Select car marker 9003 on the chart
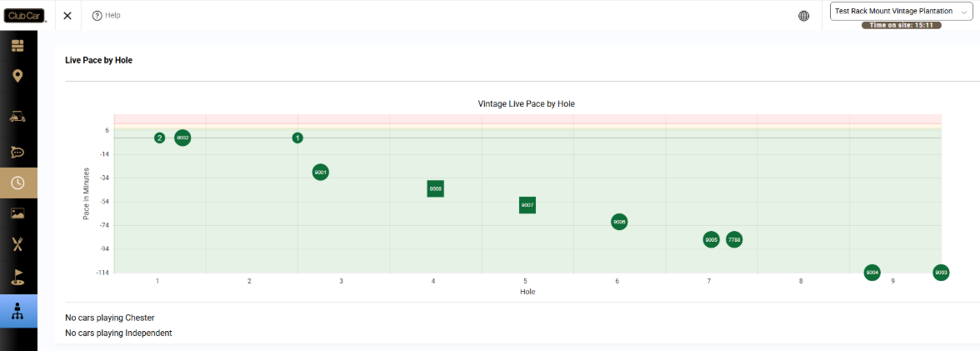Image resolution: width=980 pixels, height=351 pixels. (942, 272)
